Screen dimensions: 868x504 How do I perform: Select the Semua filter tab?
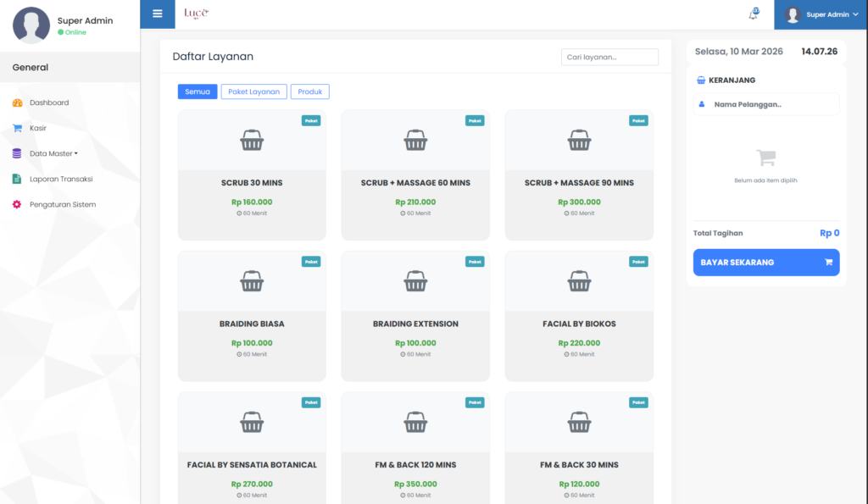(198, 91)
